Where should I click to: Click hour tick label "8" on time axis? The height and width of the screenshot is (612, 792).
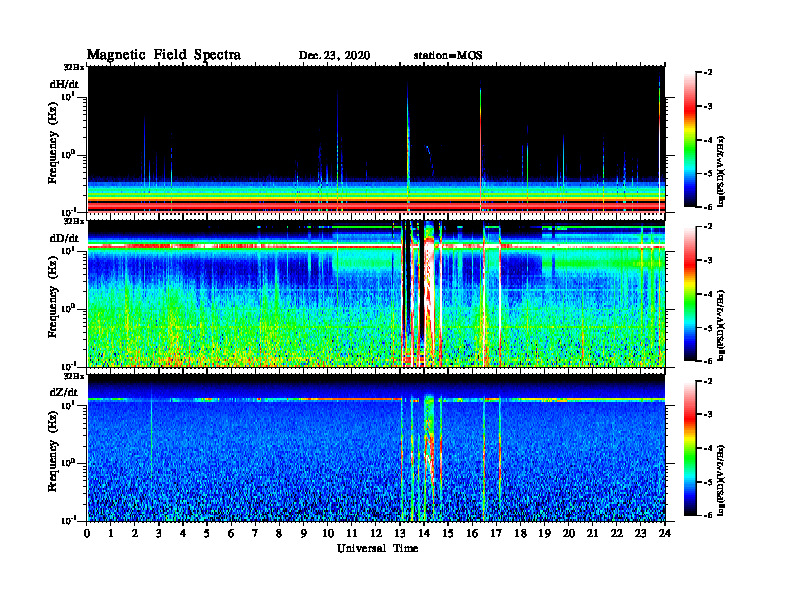(x=279, y=534)
